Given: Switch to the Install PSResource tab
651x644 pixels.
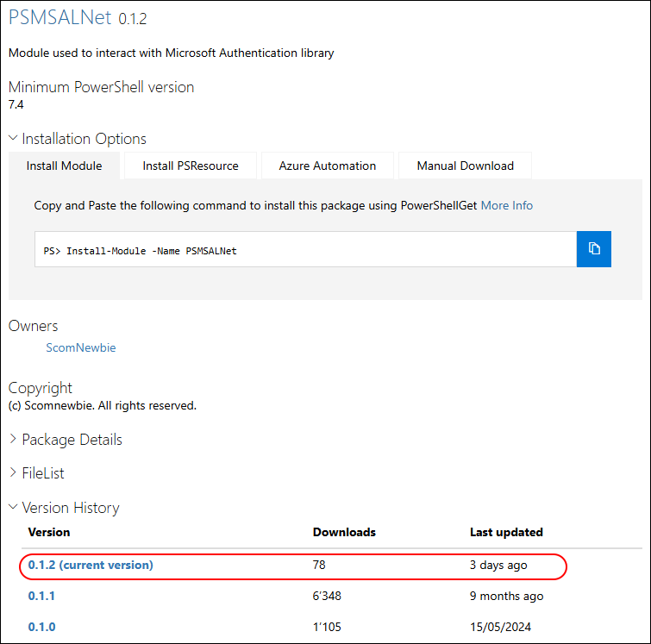Looking at the screenshot, I should click(191, 166).
